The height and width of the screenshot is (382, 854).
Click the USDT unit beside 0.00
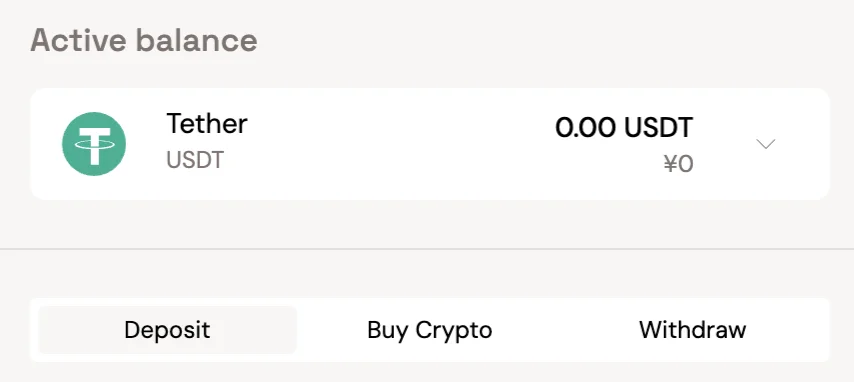click(x=659, y=128)
